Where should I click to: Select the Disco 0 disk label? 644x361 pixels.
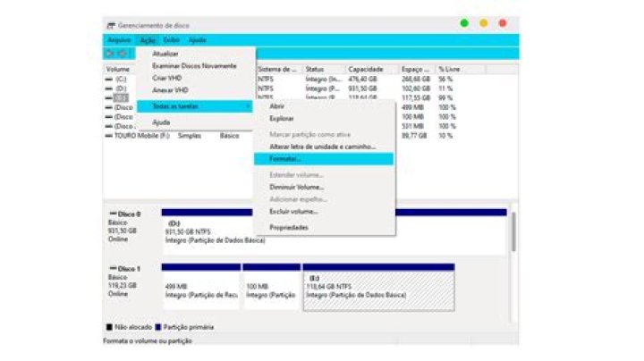coord(129,214)
